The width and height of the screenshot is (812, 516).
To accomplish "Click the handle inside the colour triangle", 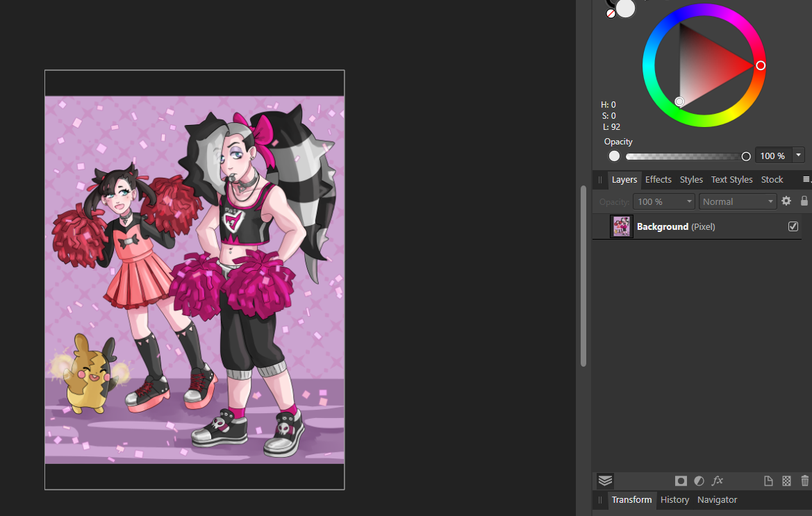I will coord(679,101).
